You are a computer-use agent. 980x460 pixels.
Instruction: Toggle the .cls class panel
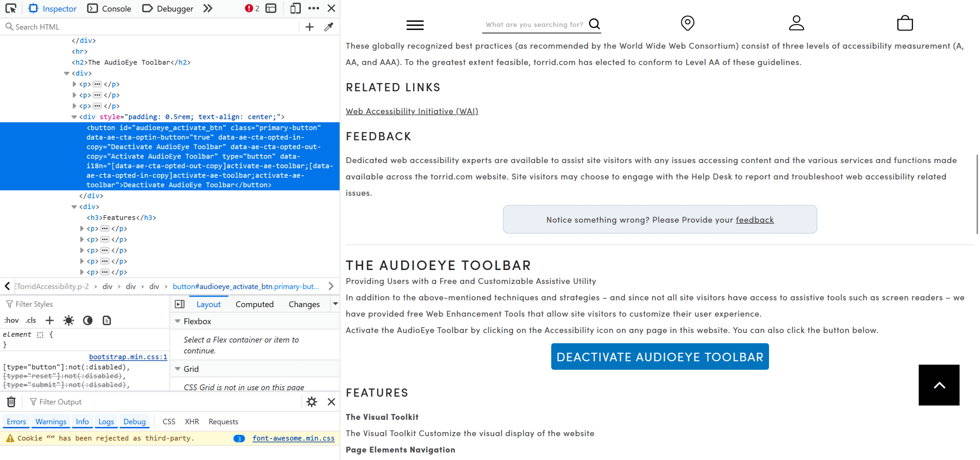31,320
